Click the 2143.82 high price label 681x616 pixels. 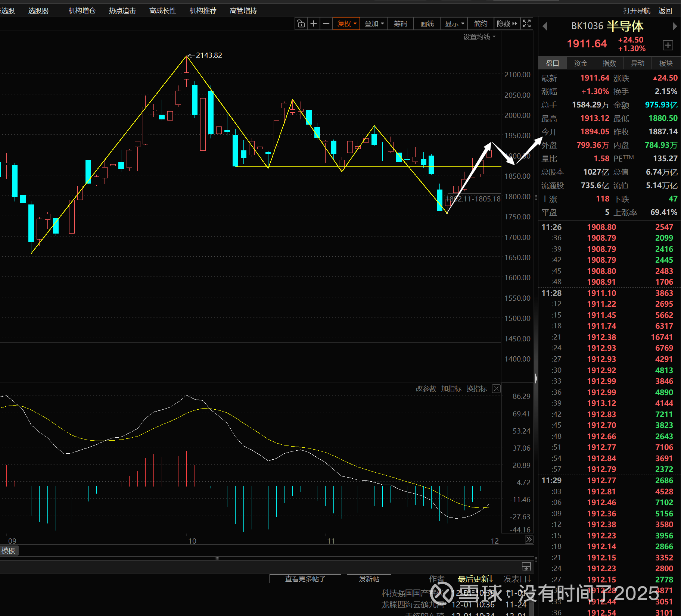209,55
